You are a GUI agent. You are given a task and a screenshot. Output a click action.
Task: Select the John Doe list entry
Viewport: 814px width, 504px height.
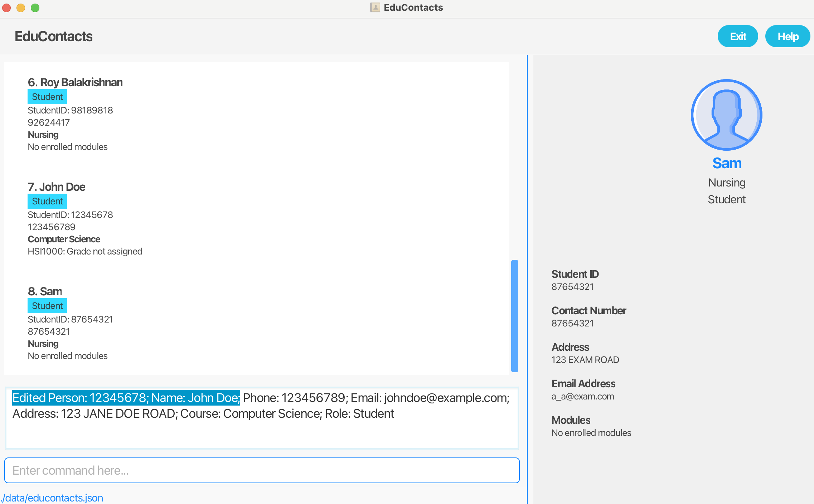(x=57, y=187)
